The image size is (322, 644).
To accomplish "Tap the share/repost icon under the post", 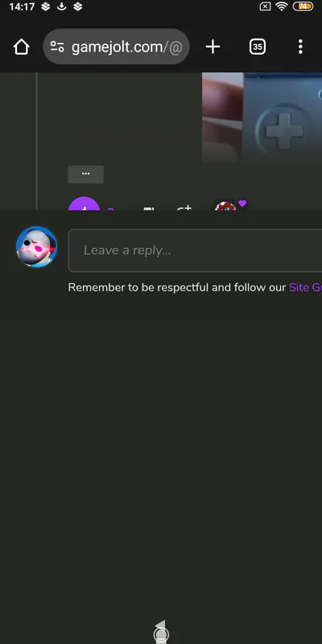I will point(184,207).
